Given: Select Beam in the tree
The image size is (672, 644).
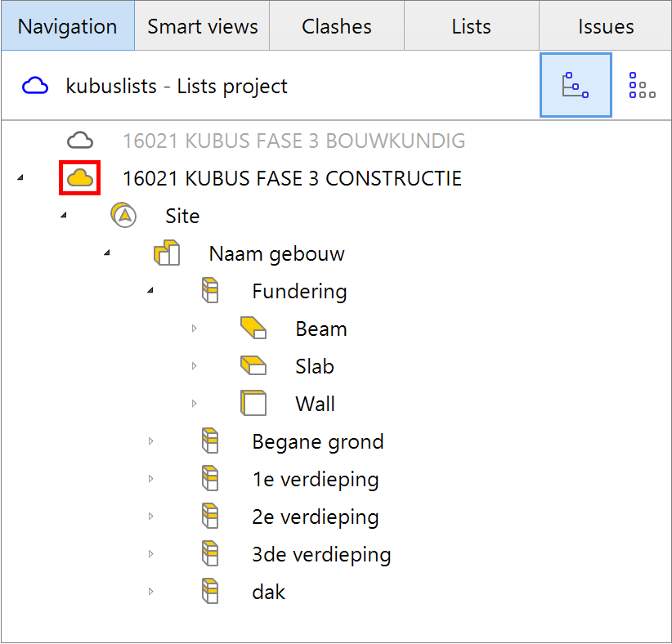Looking at the screenshot, I should click(x=321, y=329).
